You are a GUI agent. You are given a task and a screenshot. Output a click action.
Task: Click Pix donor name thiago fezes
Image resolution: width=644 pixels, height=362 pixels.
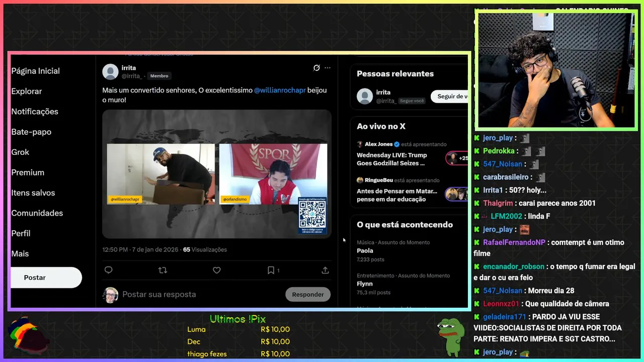tap(207, 354)
